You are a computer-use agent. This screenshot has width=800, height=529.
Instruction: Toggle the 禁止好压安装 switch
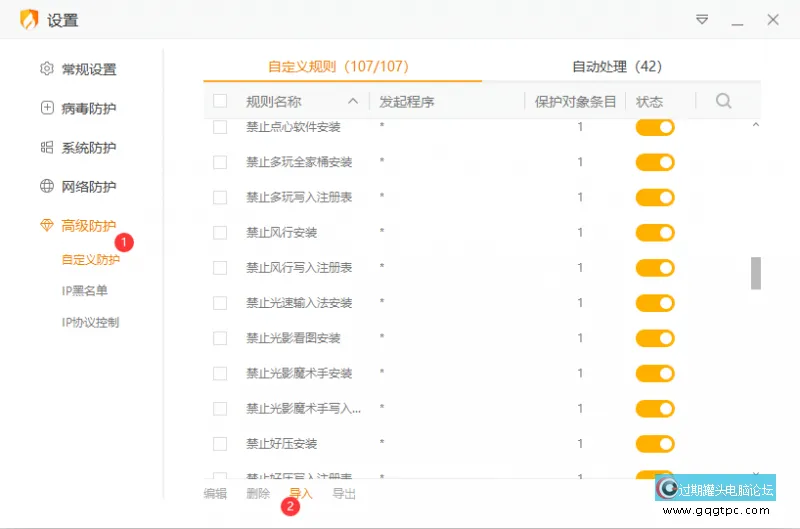point(655,444)
